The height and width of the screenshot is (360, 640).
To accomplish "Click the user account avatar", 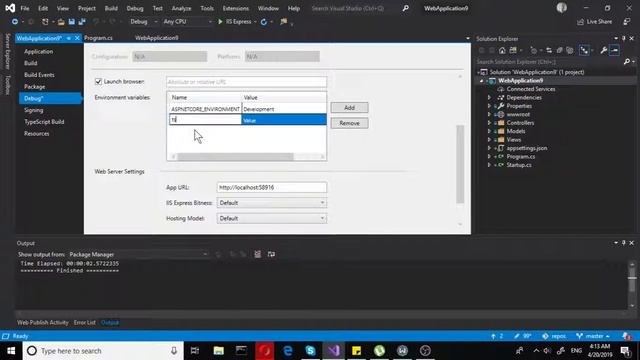I will coord(562,8).
